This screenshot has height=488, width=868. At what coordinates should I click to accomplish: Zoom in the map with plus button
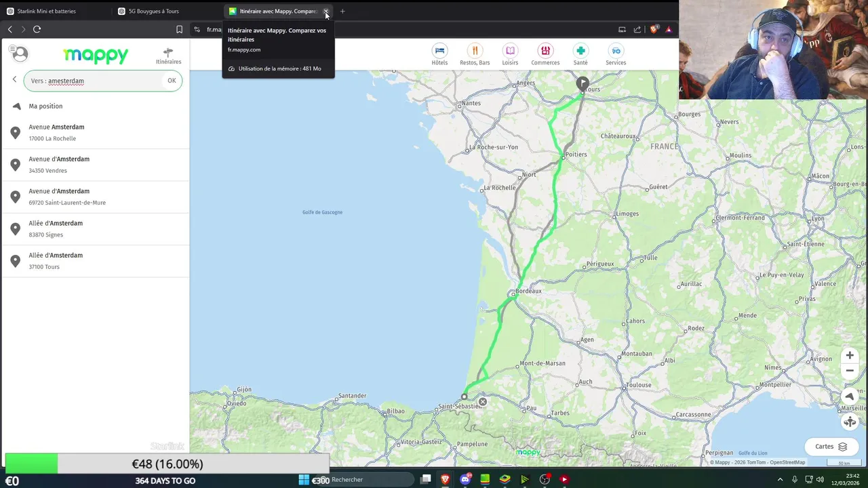point(850,355)
